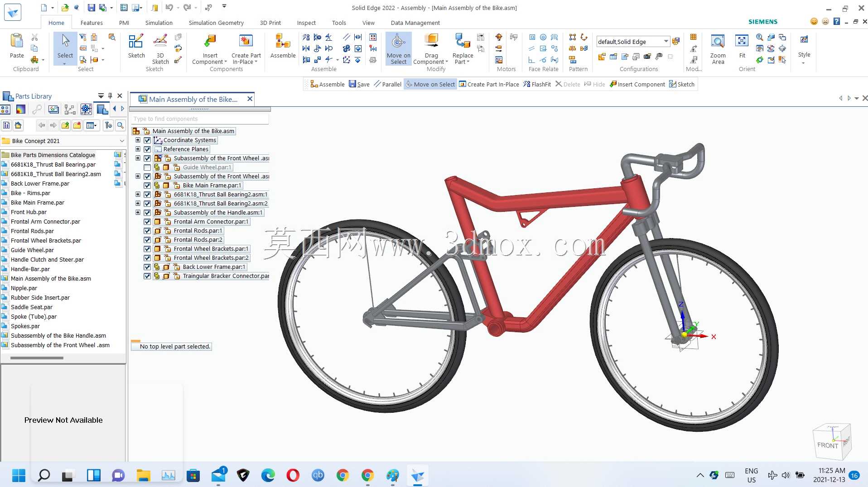
Task: Click Assemble in the command bar
Action: coord(328,84)
